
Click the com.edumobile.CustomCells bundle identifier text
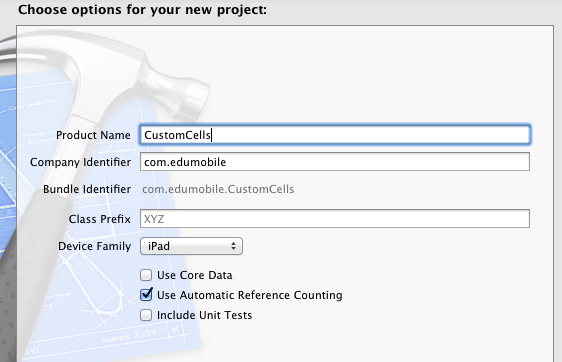(218, 189)
